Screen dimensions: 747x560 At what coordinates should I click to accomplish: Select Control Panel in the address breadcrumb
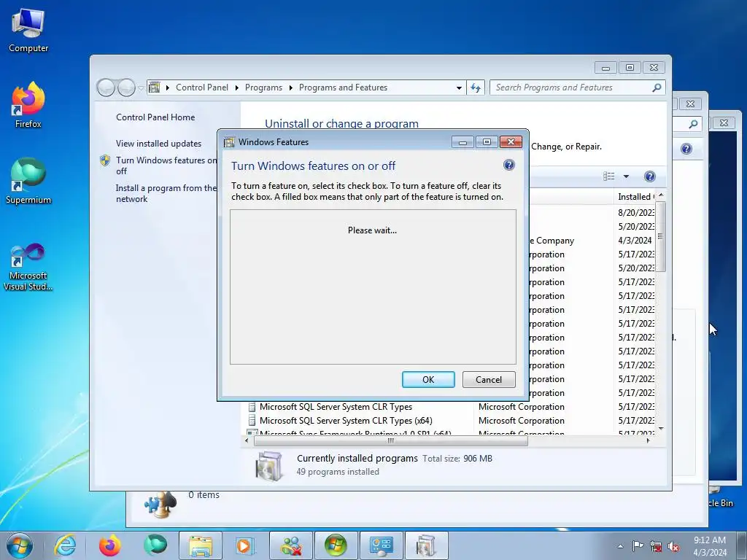click(202, 87)
